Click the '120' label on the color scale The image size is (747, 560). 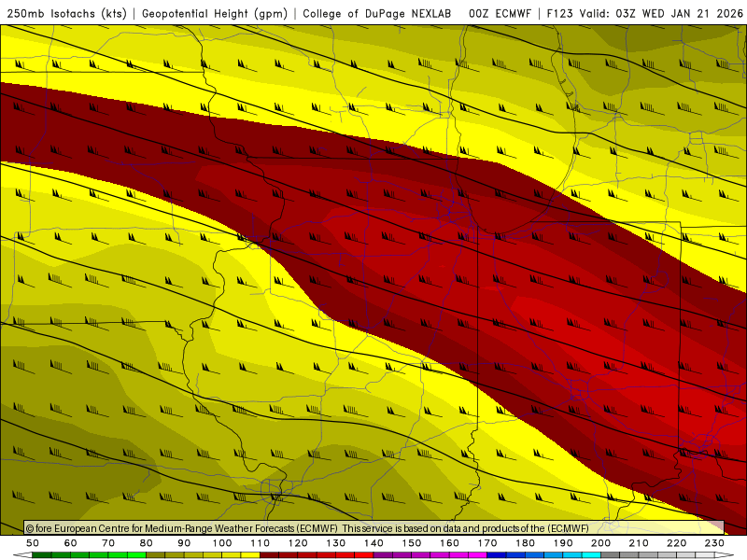pyautogui.click(x=298, y=543)
